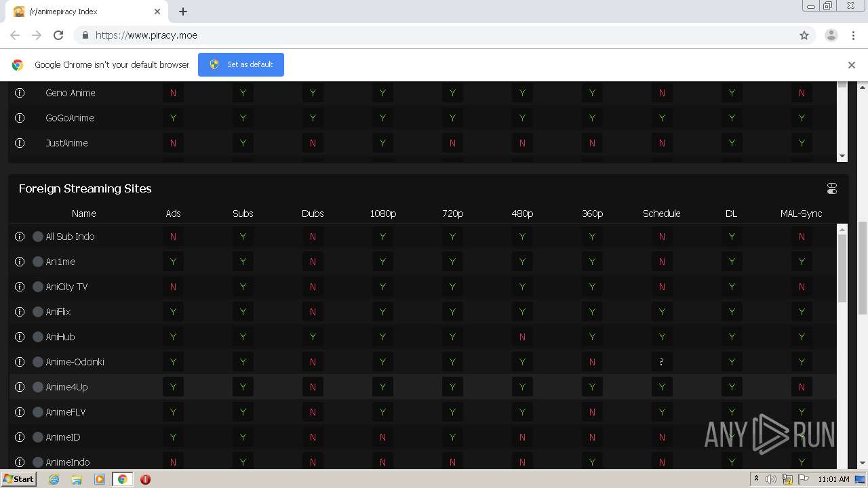Open the AniFlix site link
This screenshot has width=868, height=488.
(x=58, y=312)
